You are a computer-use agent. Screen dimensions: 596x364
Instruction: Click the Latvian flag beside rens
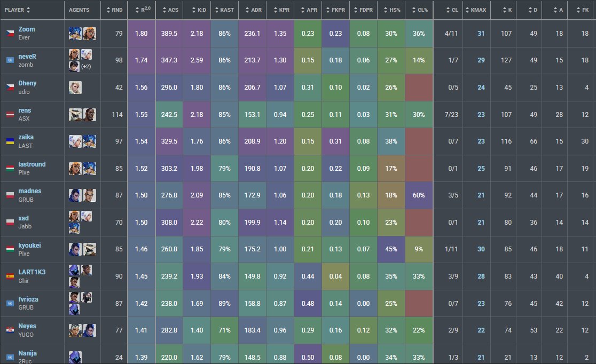(10, 114)
